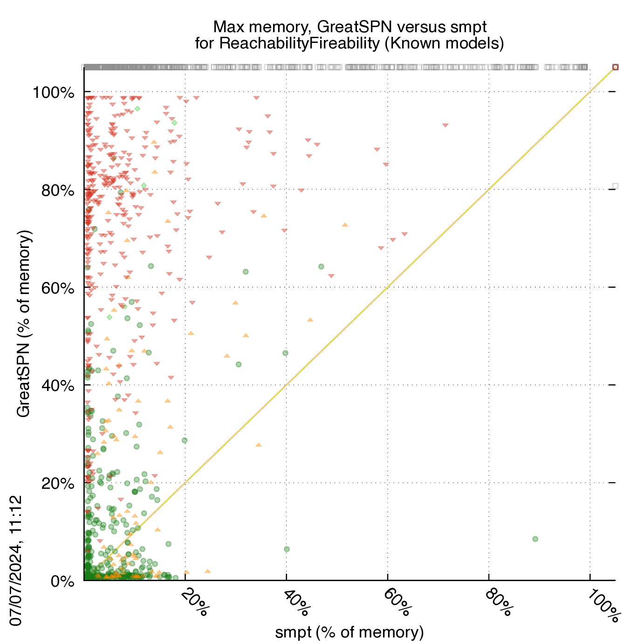The width and height of the screenshot is (644, 644).
Task: Click the title line "Max memory, GreatSPN versus smpt"
Action: point(350,27)
